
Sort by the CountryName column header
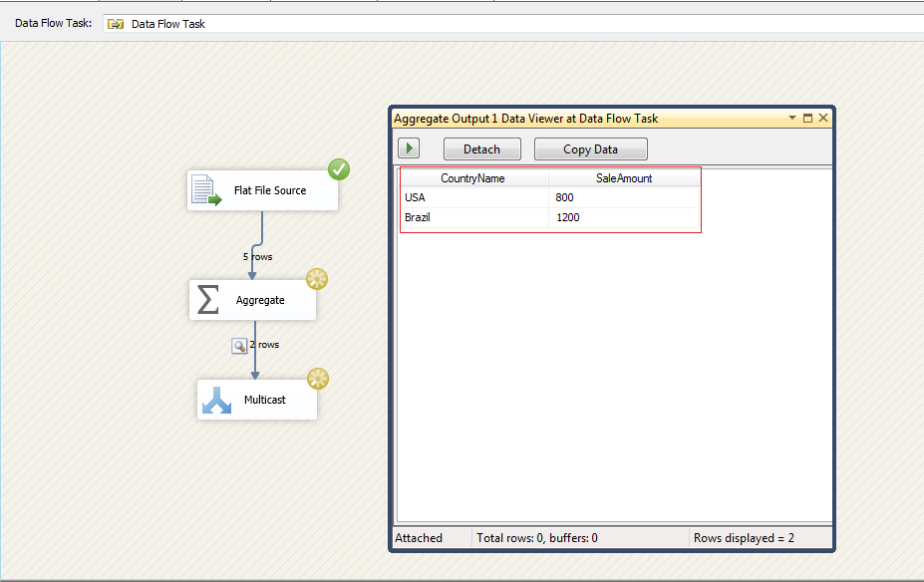tap(473, 177)
